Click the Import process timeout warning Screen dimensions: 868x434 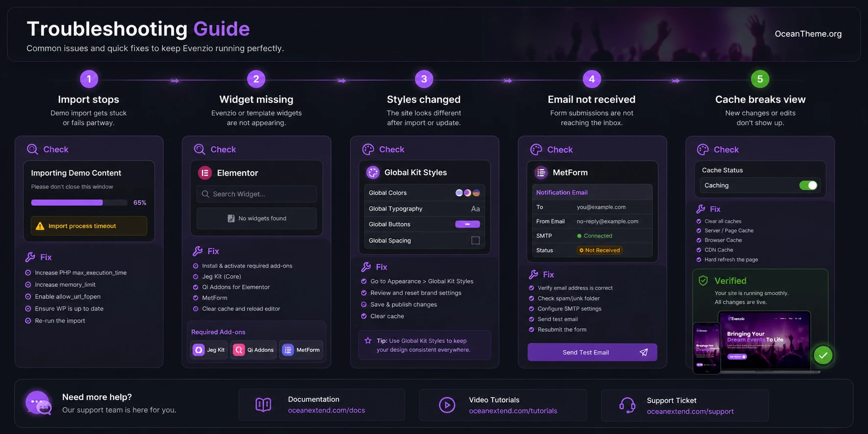coord(89,226)
